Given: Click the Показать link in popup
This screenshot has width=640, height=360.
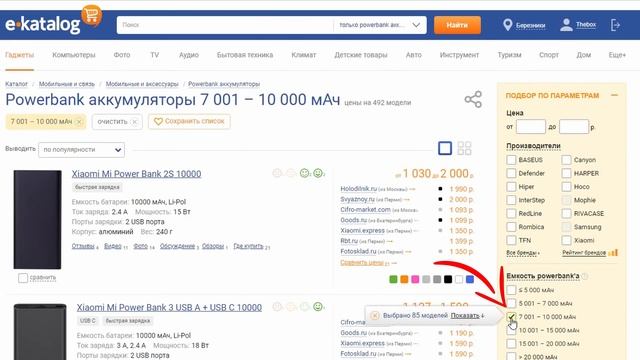Looking at the screenshot, I should (465, 316).
